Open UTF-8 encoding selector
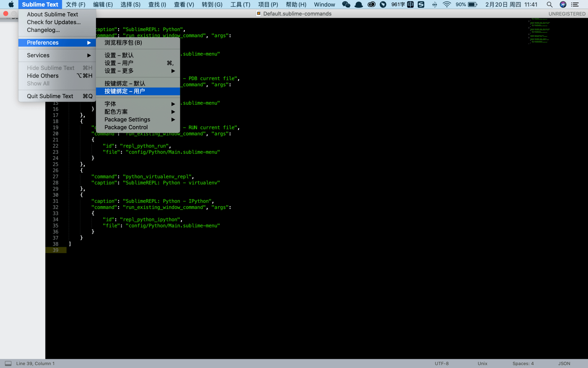 click(442, 363)
